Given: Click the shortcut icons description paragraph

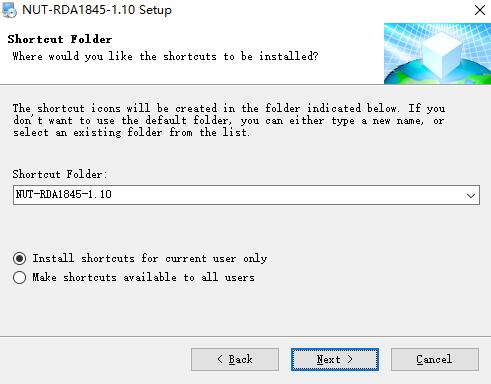Looking at the screenshot, I should click(x=229, y=120).
